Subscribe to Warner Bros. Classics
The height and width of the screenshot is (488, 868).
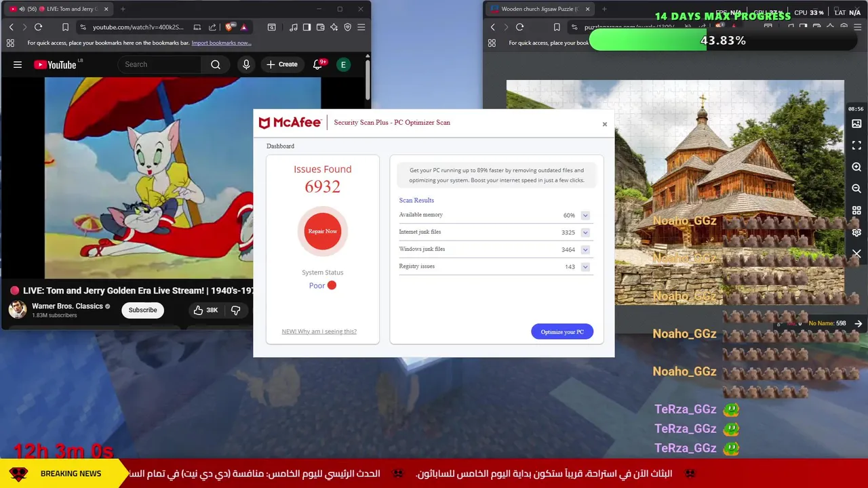(142, 310)
